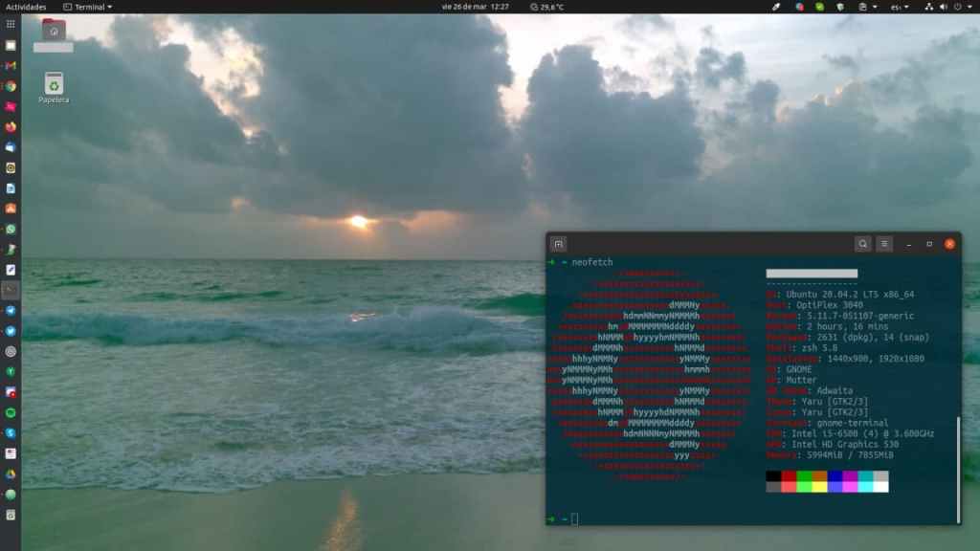The width and height of the screenshot is (980, 551).
Task: Expand the Terminal app menu in top bar
Action: (x=87, y=7)
